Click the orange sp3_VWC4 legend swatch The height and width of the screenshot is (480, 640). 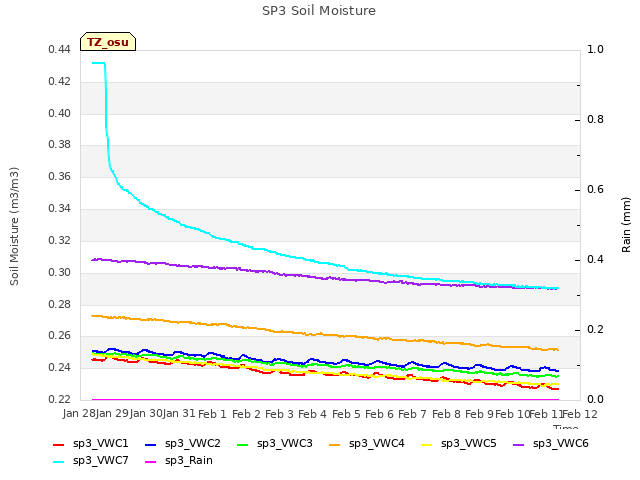334,444
